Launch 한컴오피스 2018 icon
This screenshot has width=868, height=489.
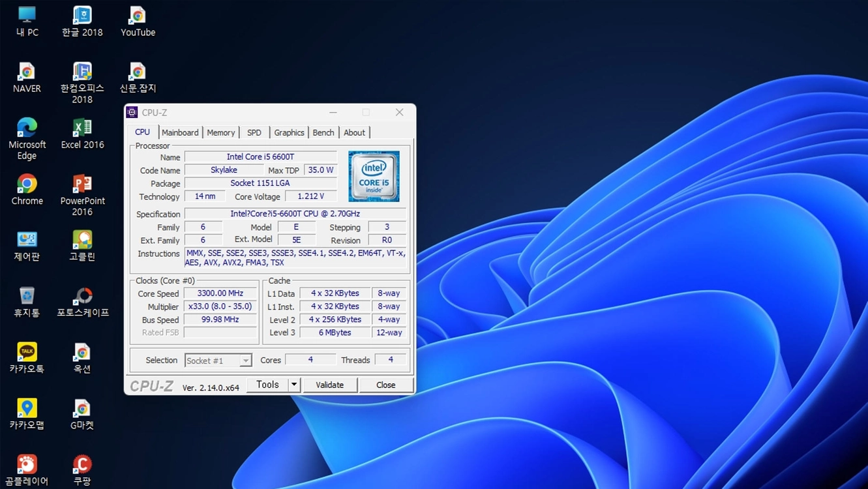click(x=82, y=83)
